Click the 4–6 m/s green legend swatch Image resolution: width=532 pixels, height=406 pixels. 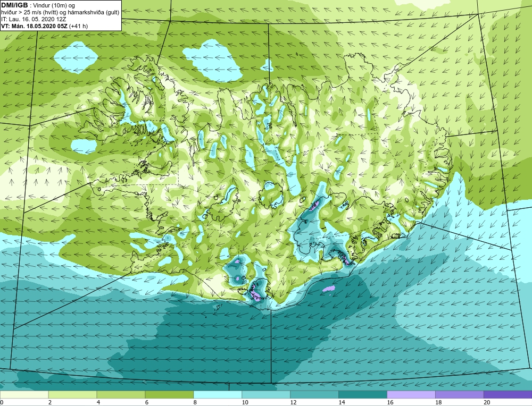[x=121, y=394]
